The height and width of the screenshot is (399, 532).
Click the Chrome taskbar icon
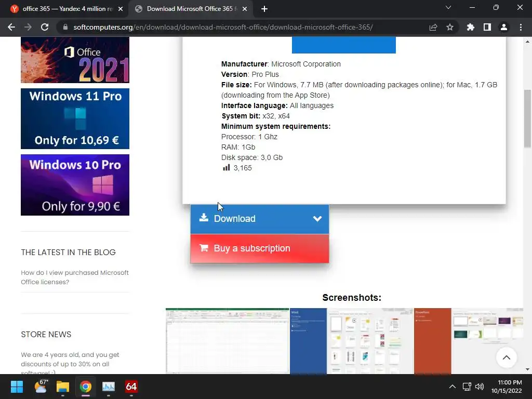point(86,387)
